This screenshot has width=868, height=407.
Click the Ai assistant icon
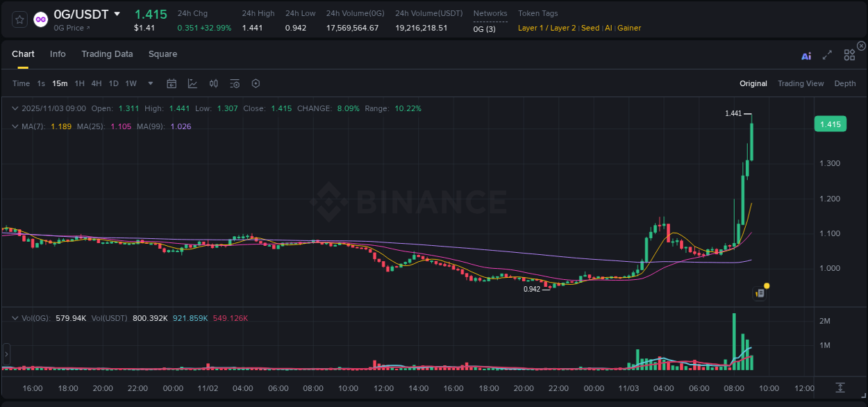806,55
